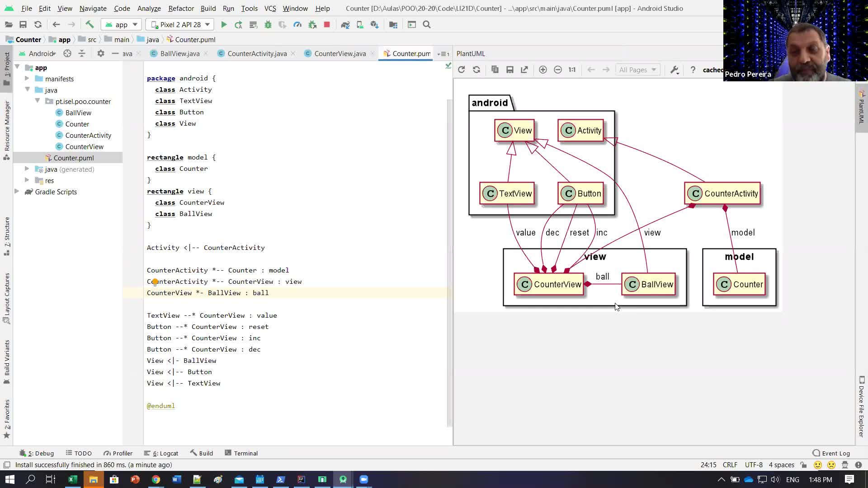Open the Logcat tool window
Screen dimensions: 868x488
click(161, 453)
